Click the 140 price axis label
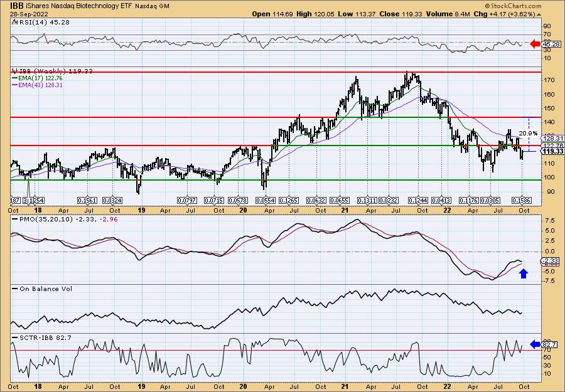Image resolution: width=565 pixels, height=392 pixels. [549, 122]
